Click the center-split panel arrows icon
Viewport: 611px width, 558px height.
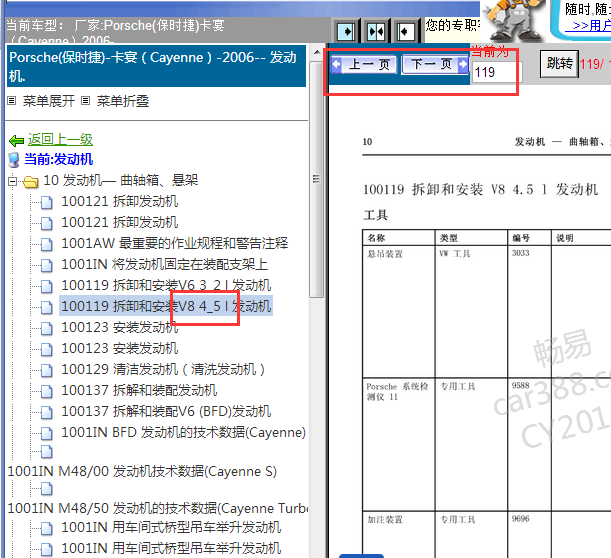pyautogui.click(x=376, y=31)
